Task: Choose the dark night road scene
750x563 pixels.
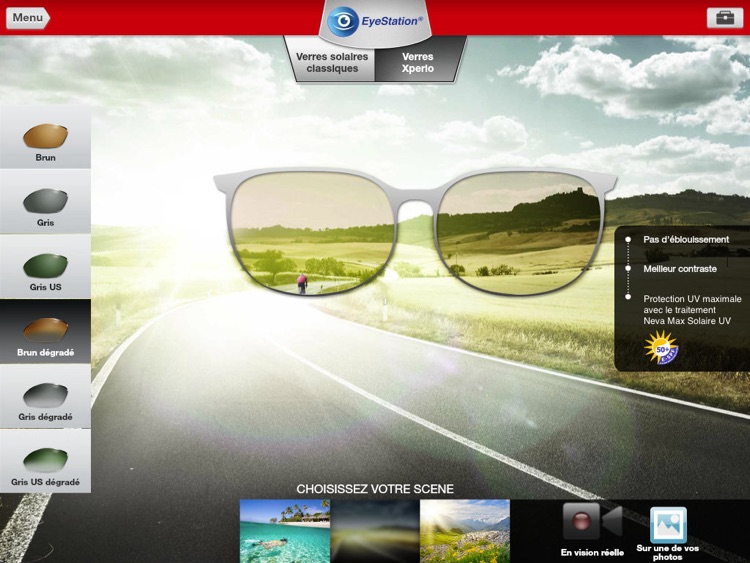Action: pos(375,531)
